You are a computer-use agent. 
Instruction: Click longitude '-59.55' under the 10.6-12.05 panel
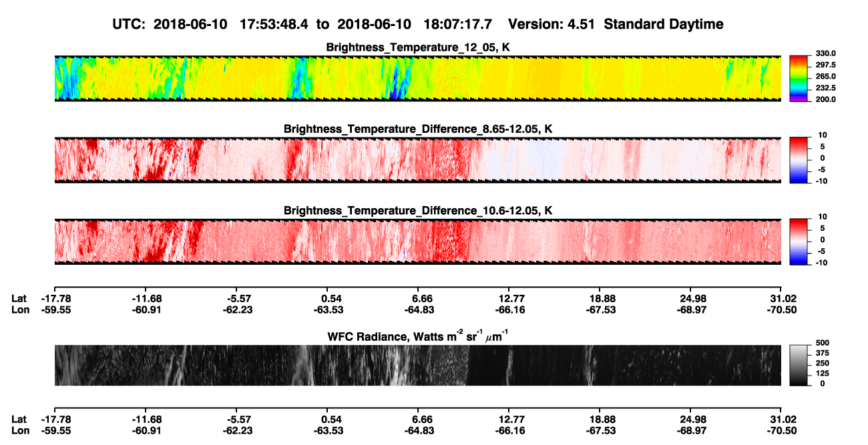pyautogui.click(x=57, y=310)
